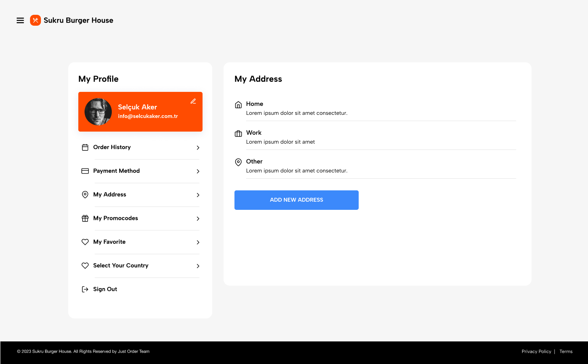The height and width of the screenshot is (364, 588).
Task: Click the Sign Out arrow icon
Action: [x=85, y=289]
